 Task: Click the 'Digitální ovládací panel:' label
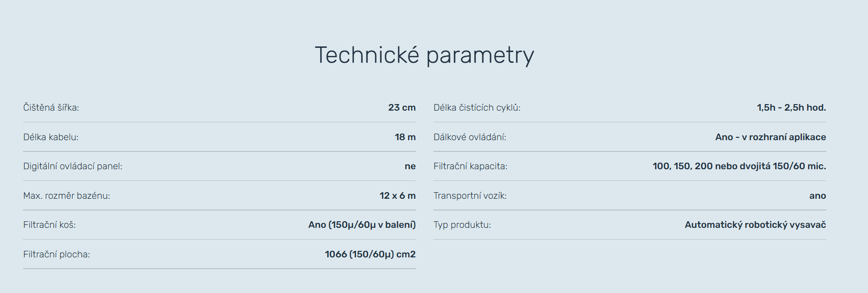coord(73,166)
